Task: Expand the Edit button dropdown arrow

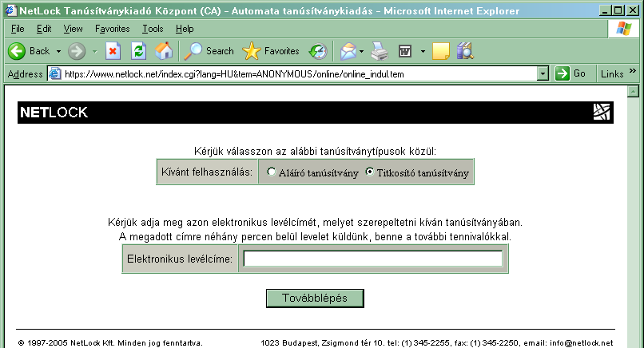Action: (423, 51)
